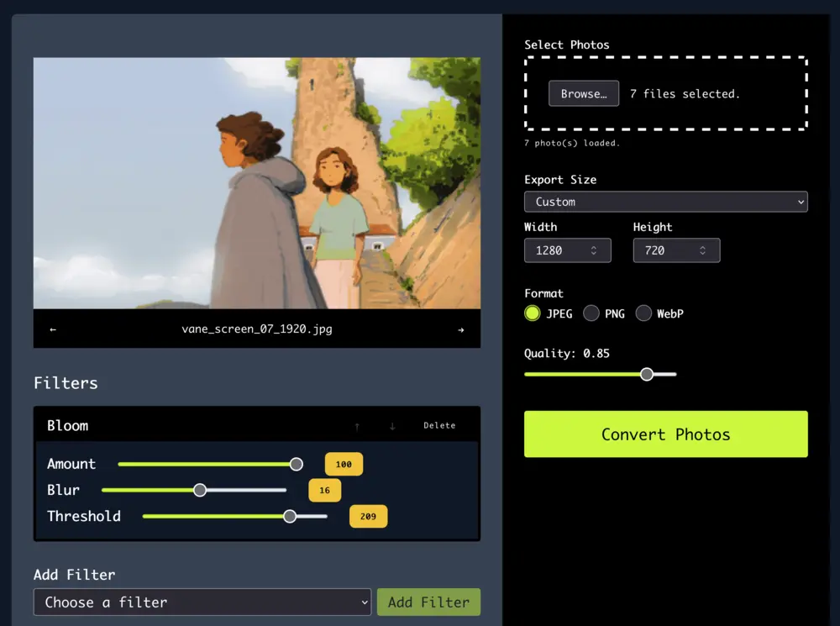Click the vane_screen_07_1920.jpg filename caption
This screenshot has width=840, height=626.
256,329
